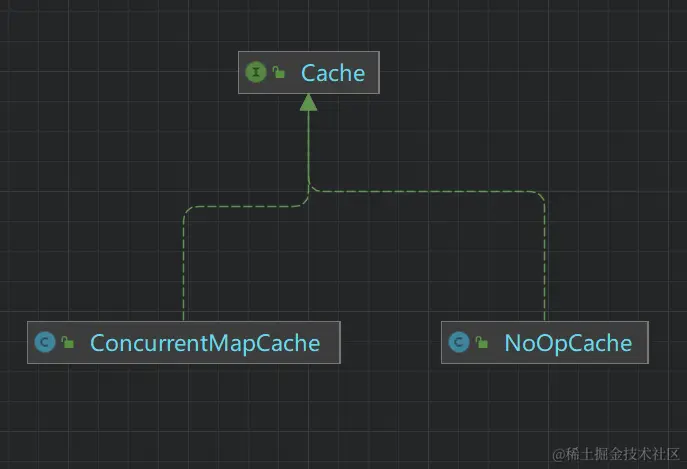The height and width of the screenshot is (469, 687).
Task: Click the unlocked padlock icon beside ConcurrentMapCache
Action: [67, 342]
